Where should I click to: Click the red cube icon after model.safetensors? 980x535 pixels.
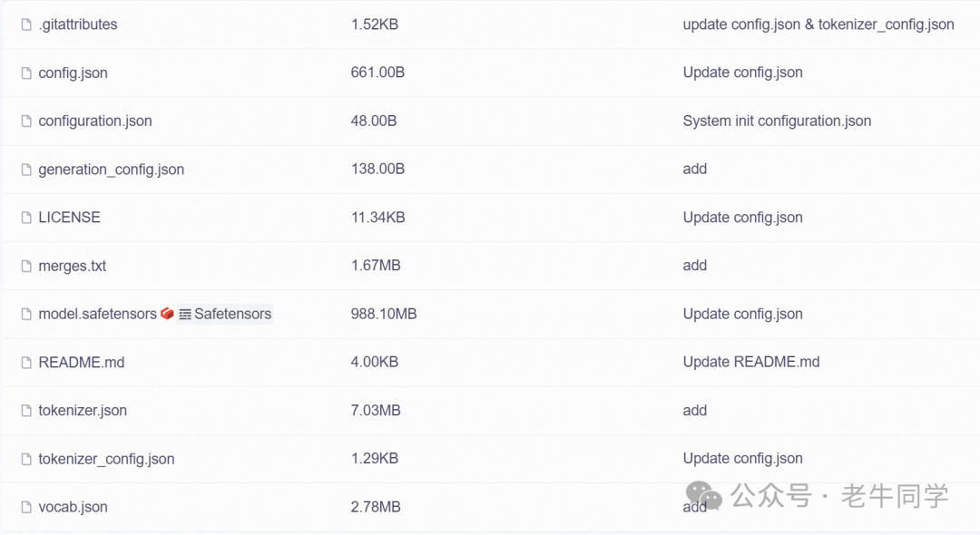[167, 314]
